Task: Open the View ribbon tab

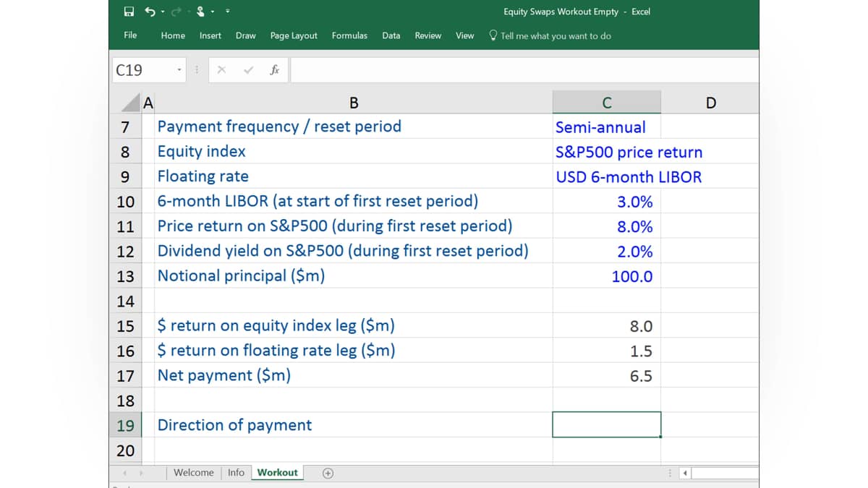Action: click(x=465, y=35)
